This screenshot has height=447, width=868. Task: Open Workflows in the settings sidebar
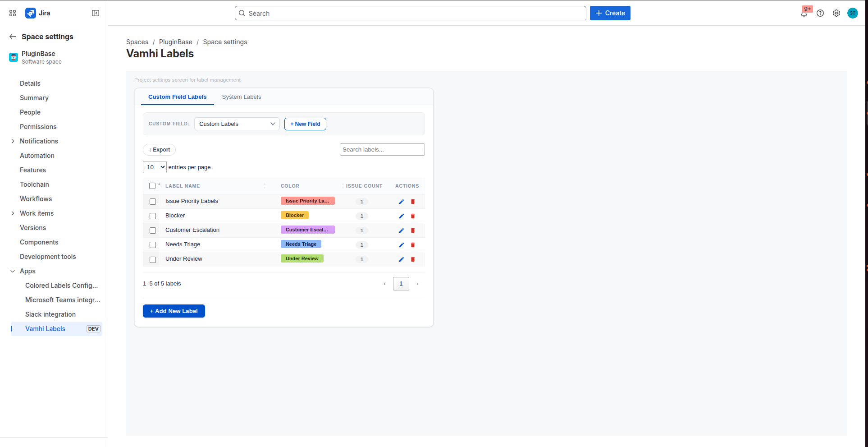pyautogui.click(x=36, y=199)
